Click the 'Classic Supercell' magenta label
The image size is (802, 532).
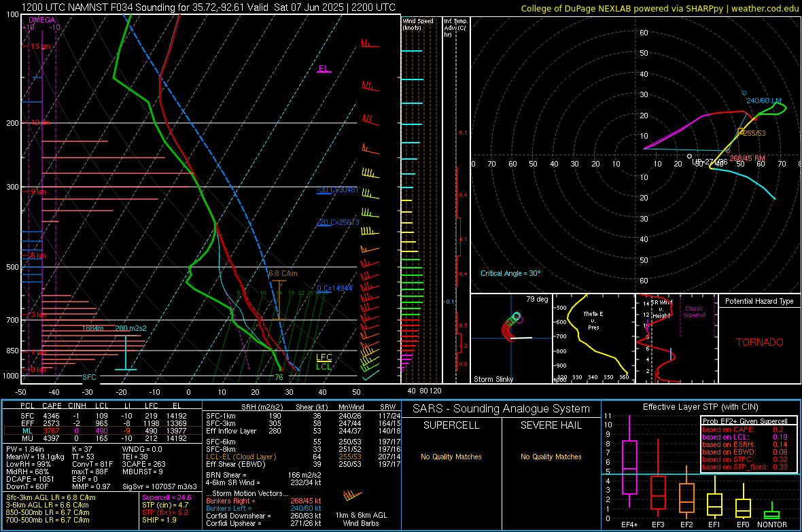[694, 312]
